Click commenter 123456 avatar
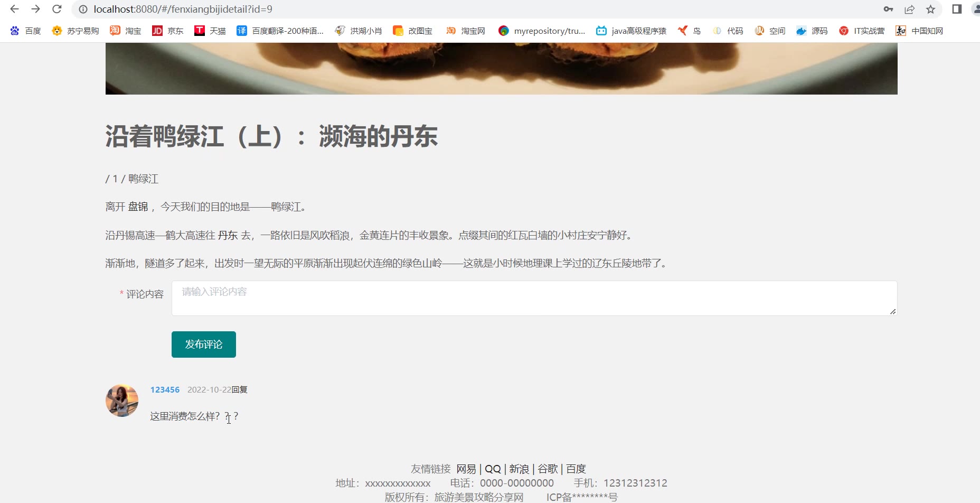Viewport: 980px width, 503px height. click(x=122, y=400)
